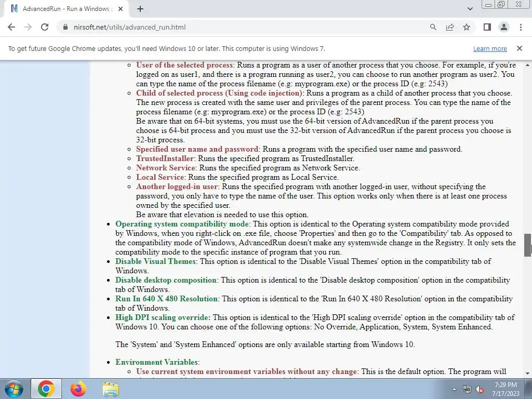Reload the AdvancedRun page
This screenshot has width=532, height=399.
(45, 27)
